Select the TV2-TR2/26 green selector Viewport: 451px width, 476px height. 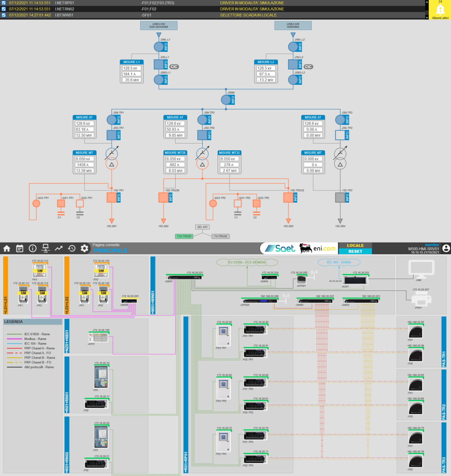184,236
